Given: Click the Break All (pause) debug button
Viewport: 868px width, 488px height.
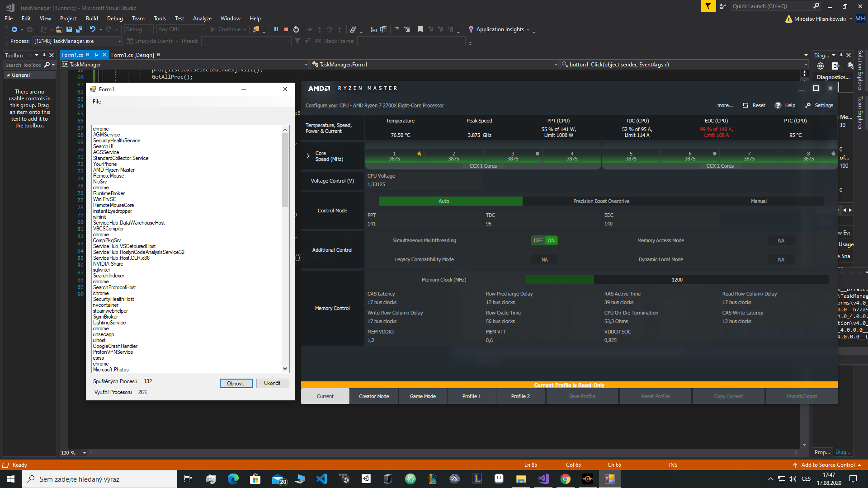Looking at the screenshot, I should coord(276,29).
